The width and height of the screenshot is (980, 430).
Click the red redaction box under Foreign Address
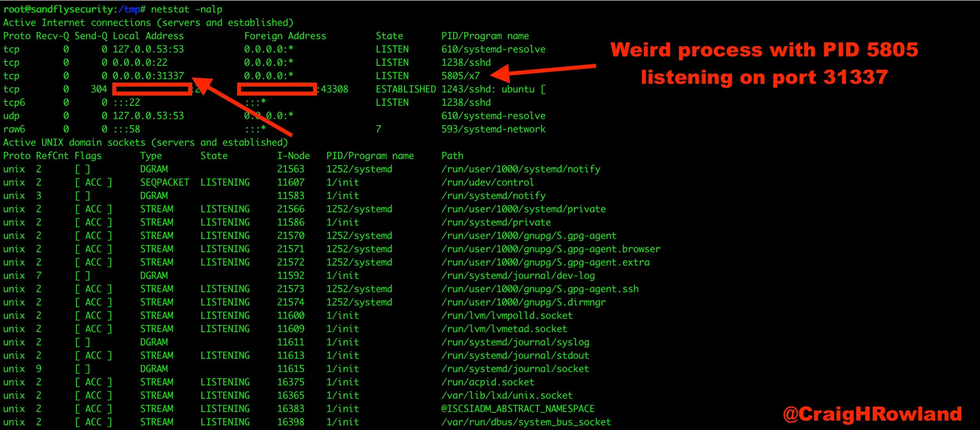point(277,89)
